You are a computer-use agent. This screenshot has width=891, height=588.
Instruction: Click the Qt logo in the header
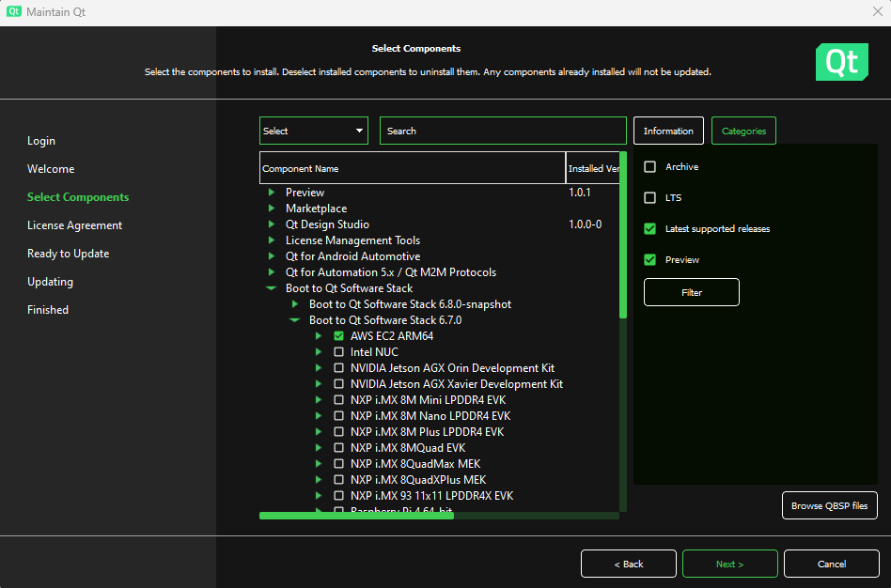click(841, 62)
